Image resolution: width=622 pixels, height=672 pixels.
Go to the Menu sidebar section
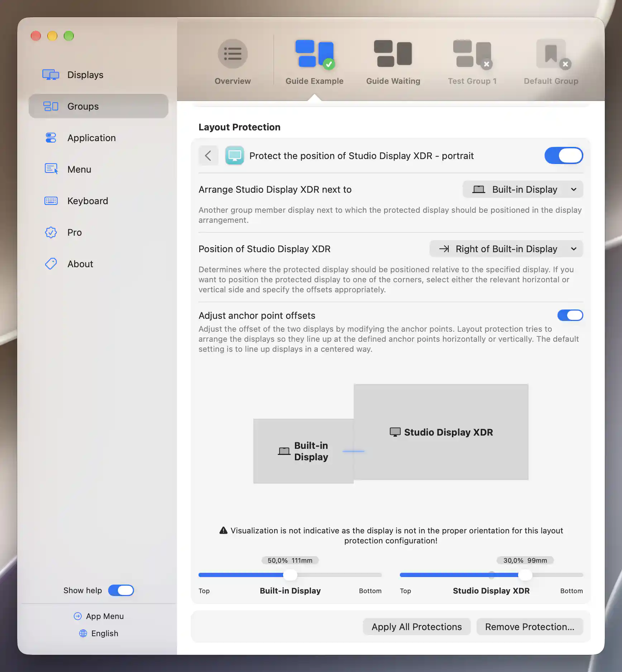pos(98,169)
